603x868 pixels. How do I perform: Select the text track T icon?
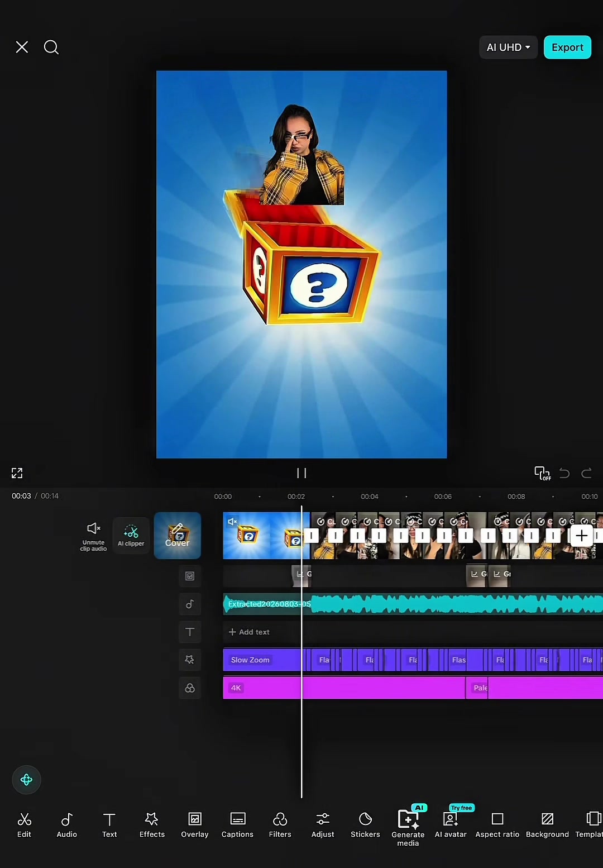click(190, 632)
